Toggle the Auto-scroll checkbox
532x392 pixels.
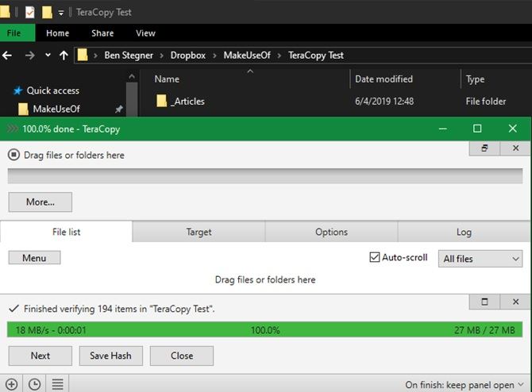click(375, 258)
